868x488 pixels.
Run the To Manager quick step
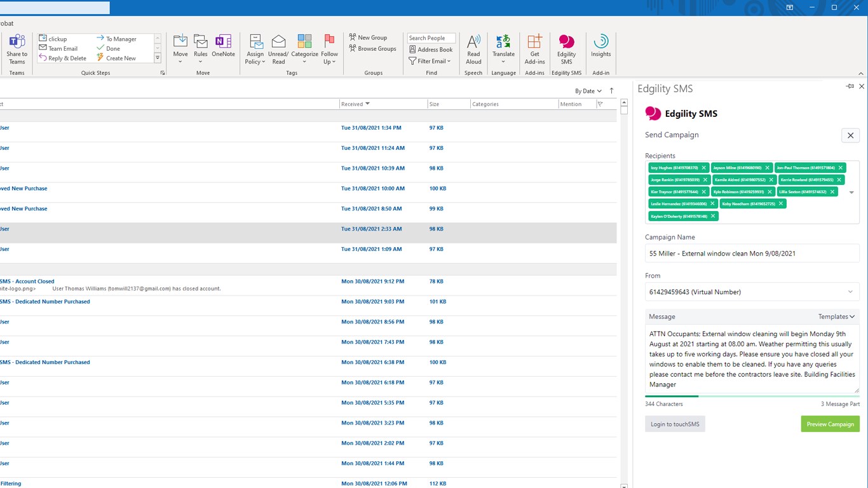(x=116, y=39)
